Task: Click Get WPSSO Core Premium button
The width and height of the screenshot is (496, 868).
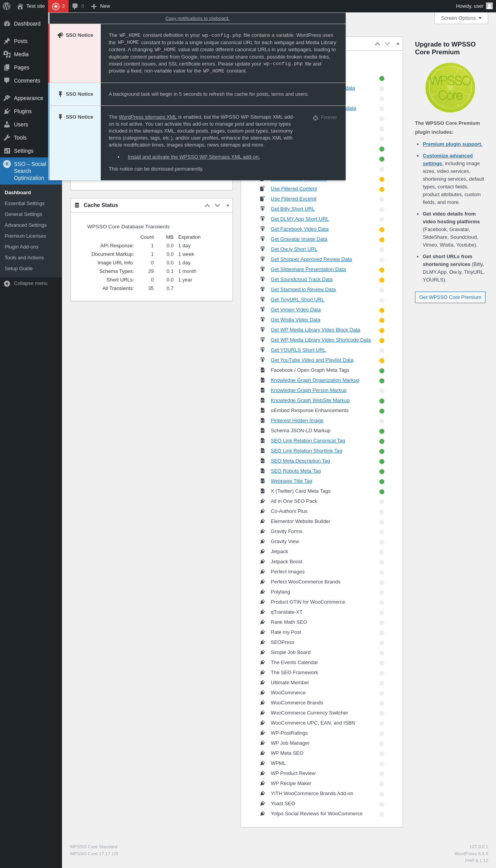Action: tap(450, 297)
